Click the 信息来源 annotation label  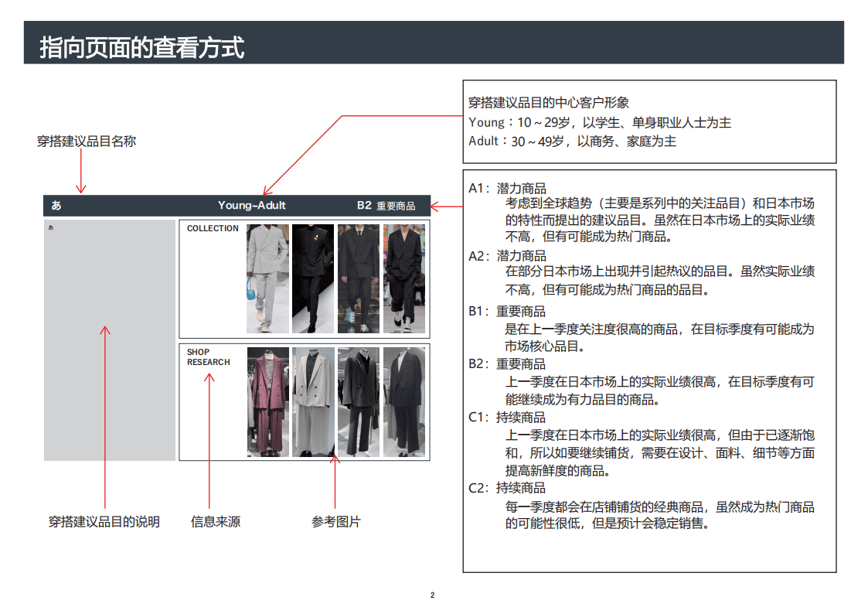(216, 522)
